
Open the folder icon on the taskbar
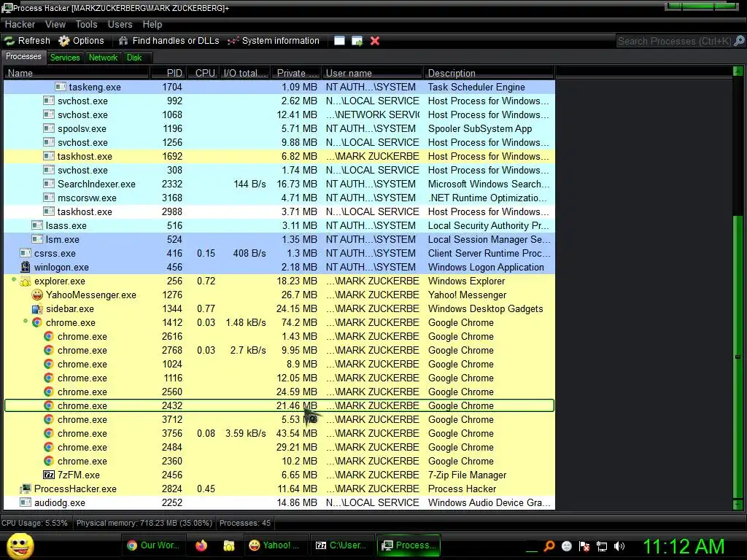point(228,545)
